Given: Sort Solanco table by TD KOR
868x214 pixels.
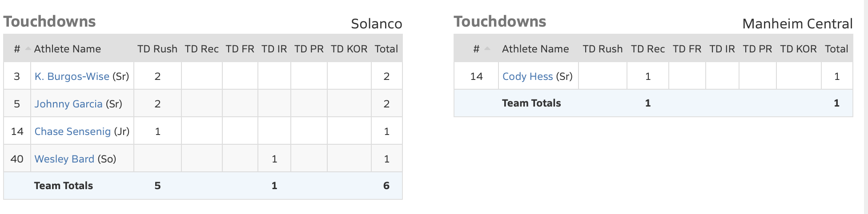Looking at the screenshot, I should click(x=349, y=49).
